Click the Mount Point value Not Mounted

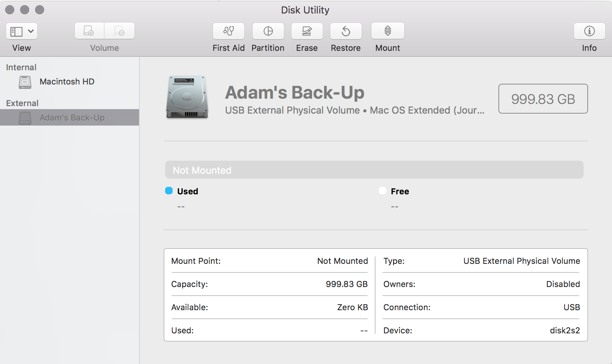click(x=343, y=261)
